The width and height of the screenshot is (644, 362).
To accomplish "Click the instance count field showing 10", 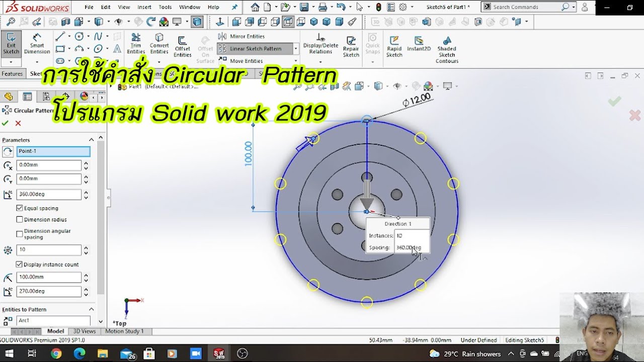I will pyautogui.click(x=49, y=250).
